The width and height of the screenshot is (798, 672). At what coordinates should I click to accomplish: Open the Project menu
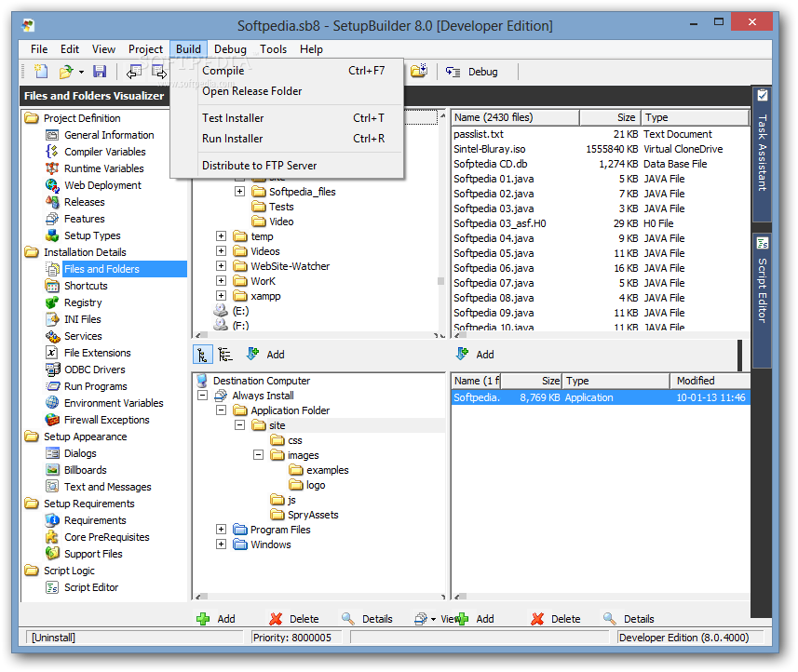(x=145, y=49)
